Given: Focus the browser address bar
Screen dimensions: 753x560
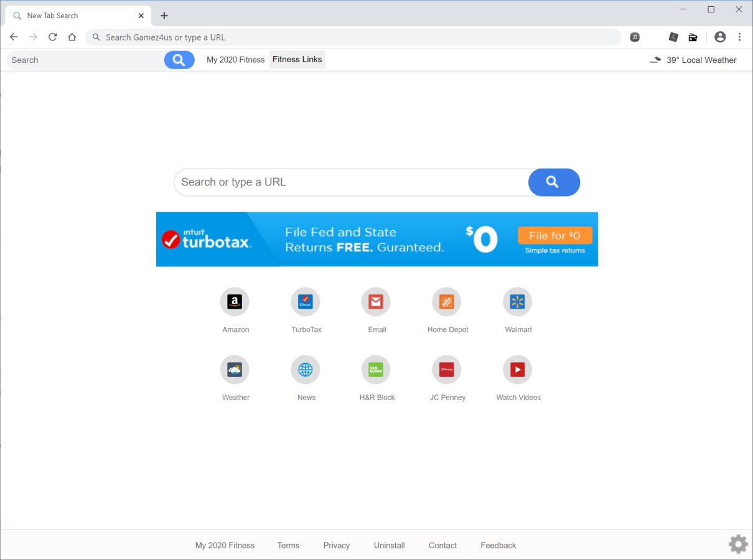Looking at the screenshot, I should [x=353, y=37].
